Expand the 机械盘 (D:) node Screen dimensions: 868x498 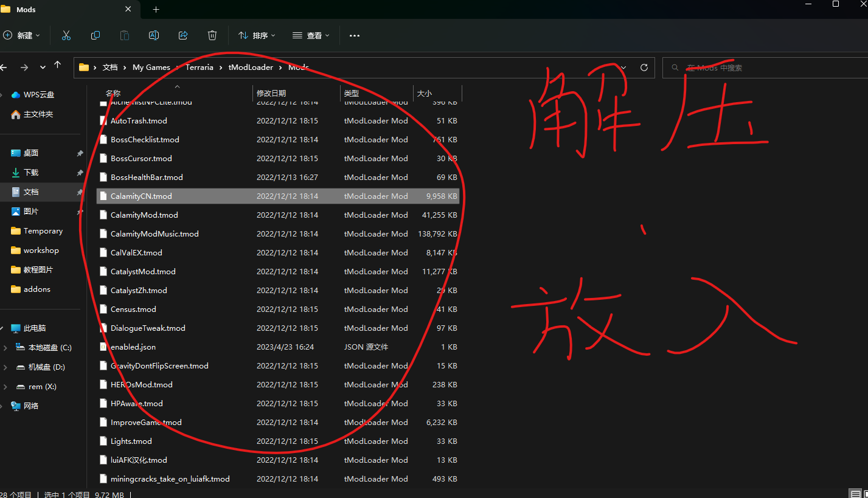(x=5, y=367)
